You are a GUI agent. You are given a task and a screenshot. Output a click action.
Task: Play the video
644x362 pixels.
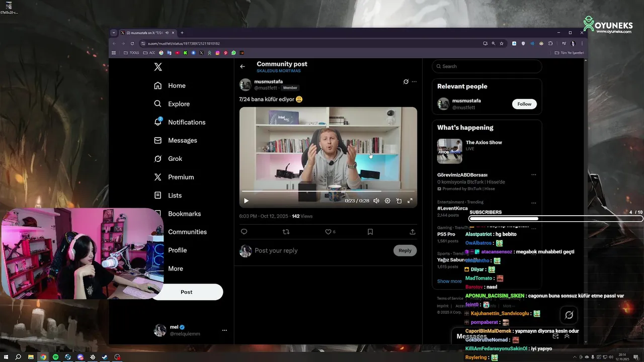coord(246,201)
